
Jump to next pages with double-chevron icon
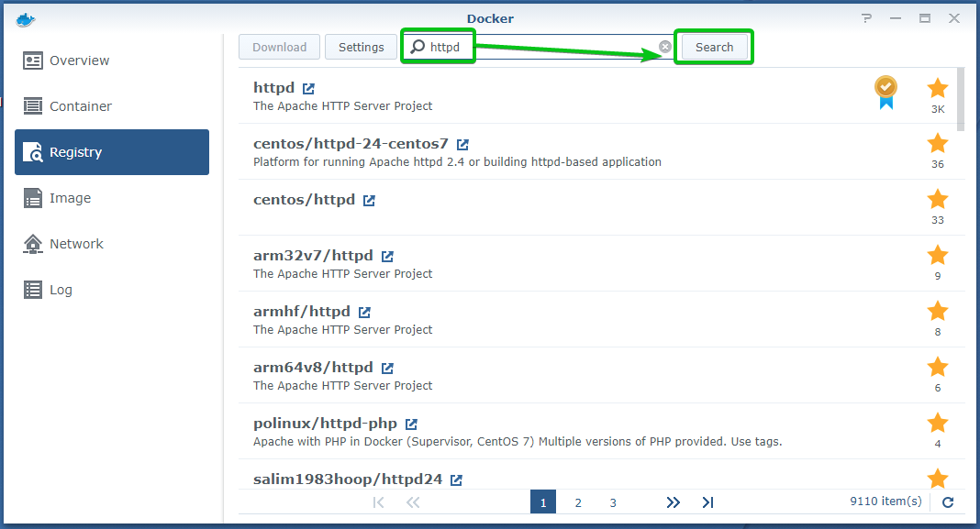pyautogui.click(x=674, y=502)
